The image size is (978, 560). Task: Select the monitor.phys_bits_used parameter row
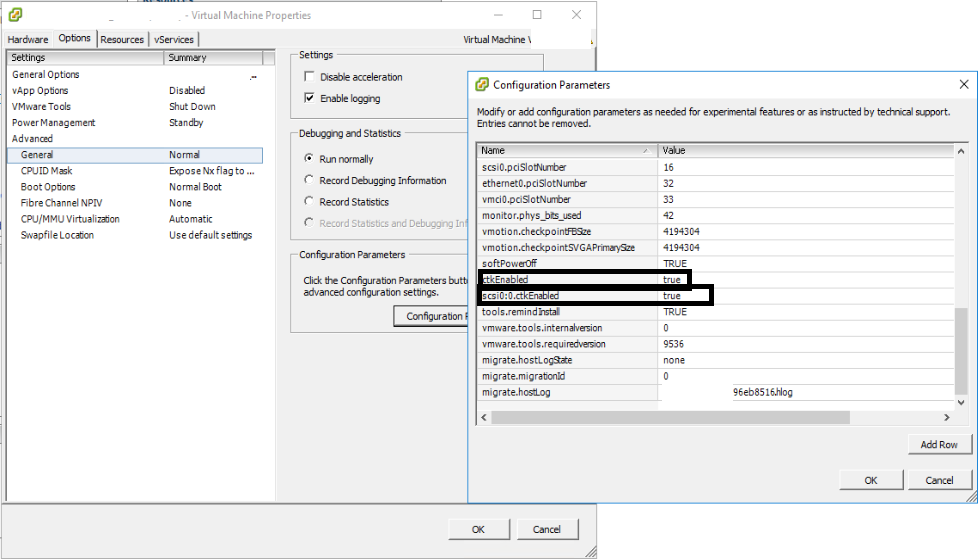(x=715, y=216)
